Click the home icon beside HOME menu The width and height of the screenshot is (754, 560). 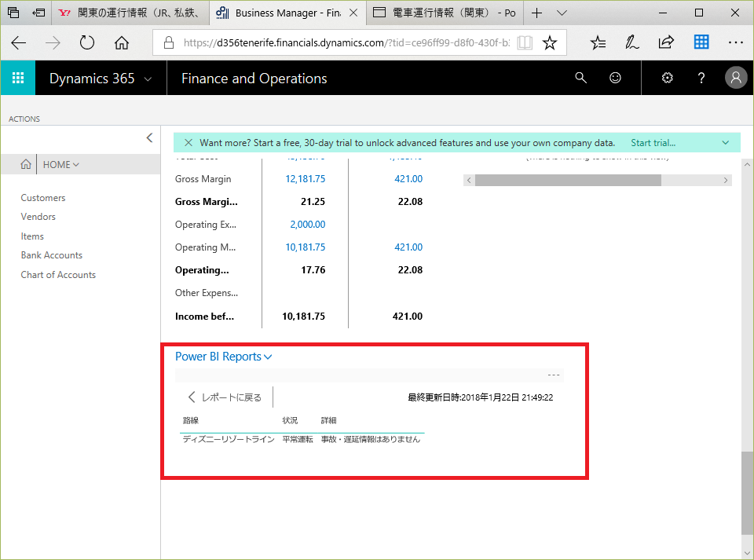click(26, 164)
